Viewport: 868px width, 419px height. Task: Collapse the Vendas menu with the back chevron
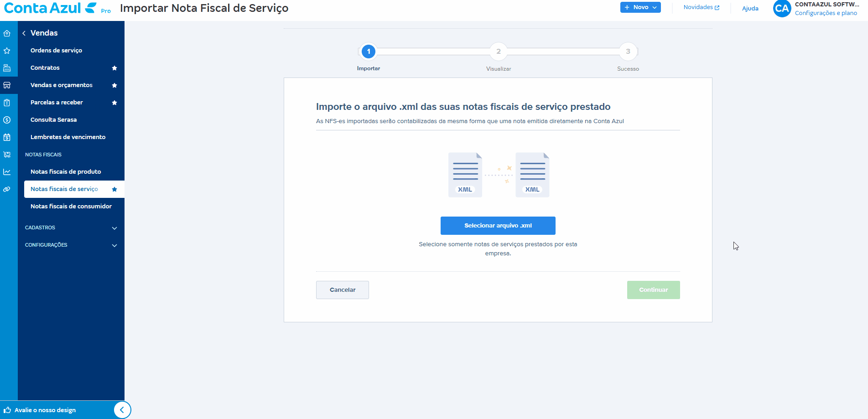23,32
